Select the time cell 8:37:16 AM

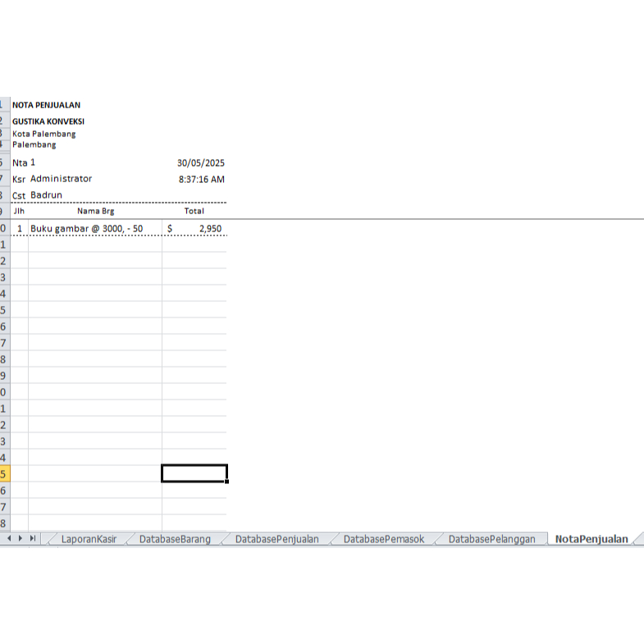(x=201, y=179)
